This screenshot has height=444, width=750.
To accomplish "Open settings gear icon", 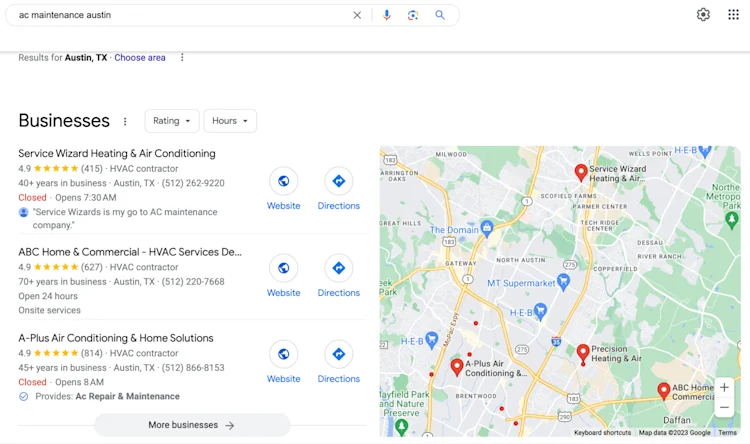I will [x=703, y=15].
